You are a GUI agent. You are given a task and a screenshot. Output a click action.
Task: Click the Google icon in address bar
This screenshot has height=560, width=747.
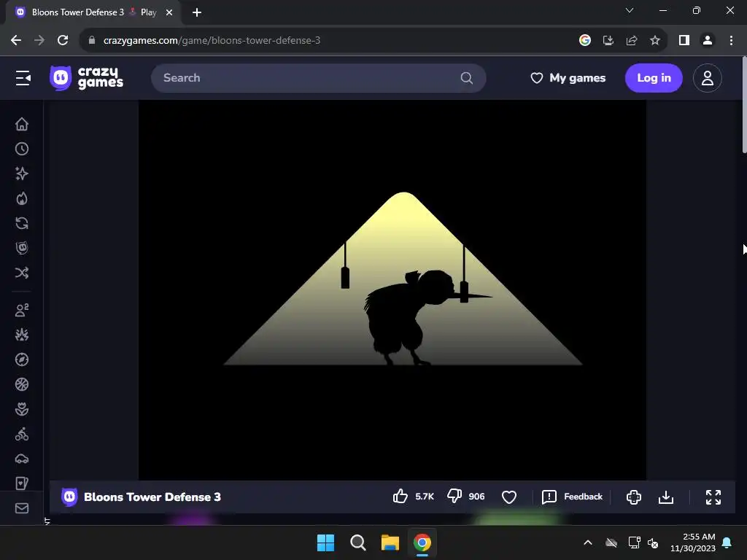click(585, 41)
